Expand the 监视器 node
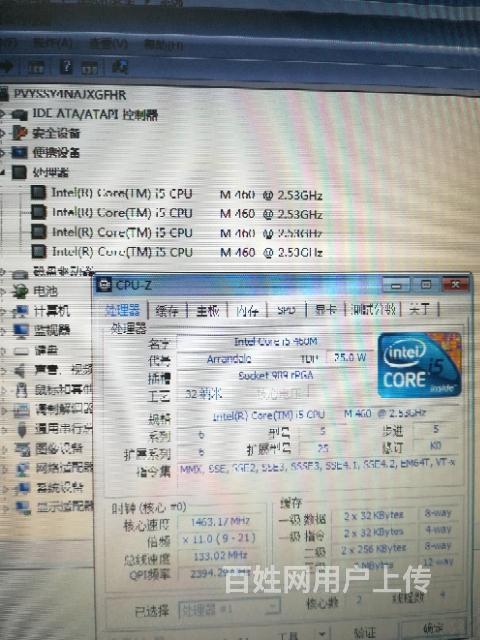Screen dimensions: 480x640 4,331
